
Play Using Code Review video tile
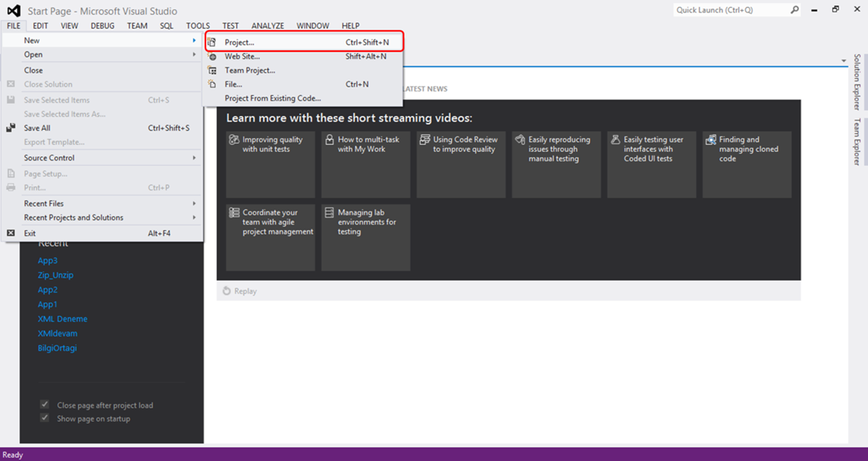[x=461, y=164]
